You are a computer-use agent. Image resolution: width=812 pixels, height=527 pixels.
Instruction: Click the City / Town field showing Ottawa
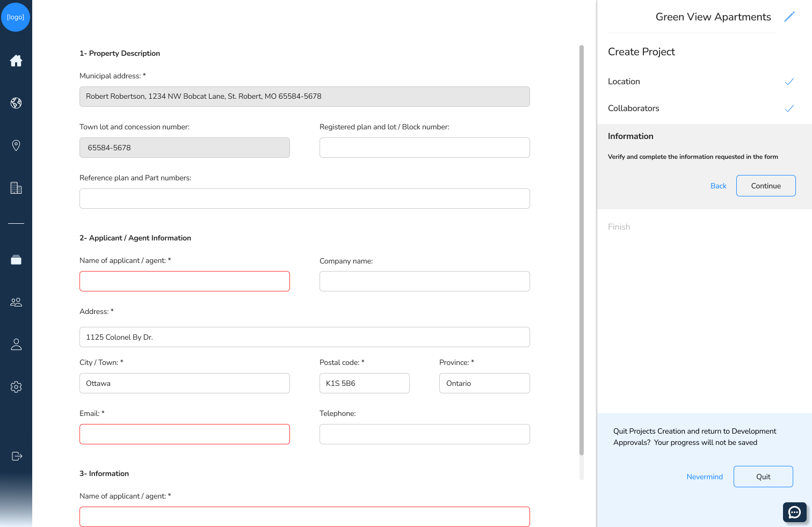click(185, 383)
